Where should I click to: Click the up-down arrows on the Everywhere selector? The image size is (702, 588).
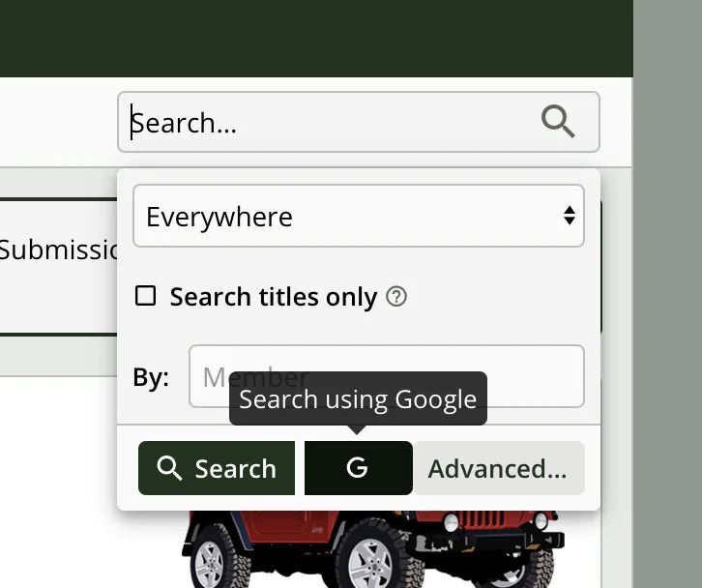pos(570,216)
